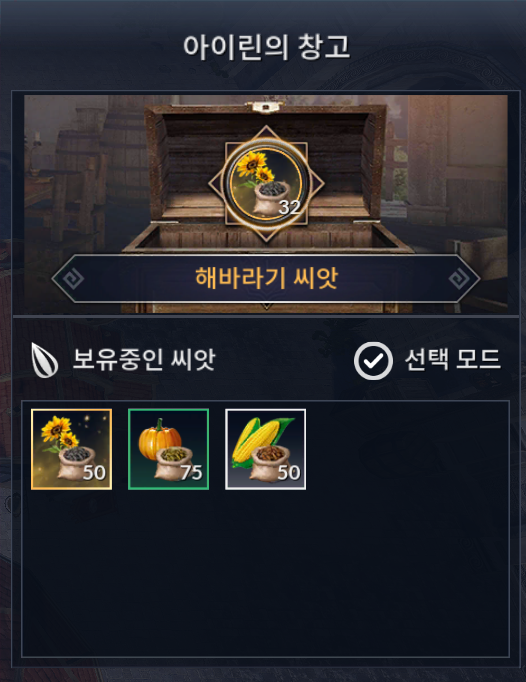Click the 해바라기 씨앗 name banner
This screenshot has width=526, height=682.
pos(266,278)
